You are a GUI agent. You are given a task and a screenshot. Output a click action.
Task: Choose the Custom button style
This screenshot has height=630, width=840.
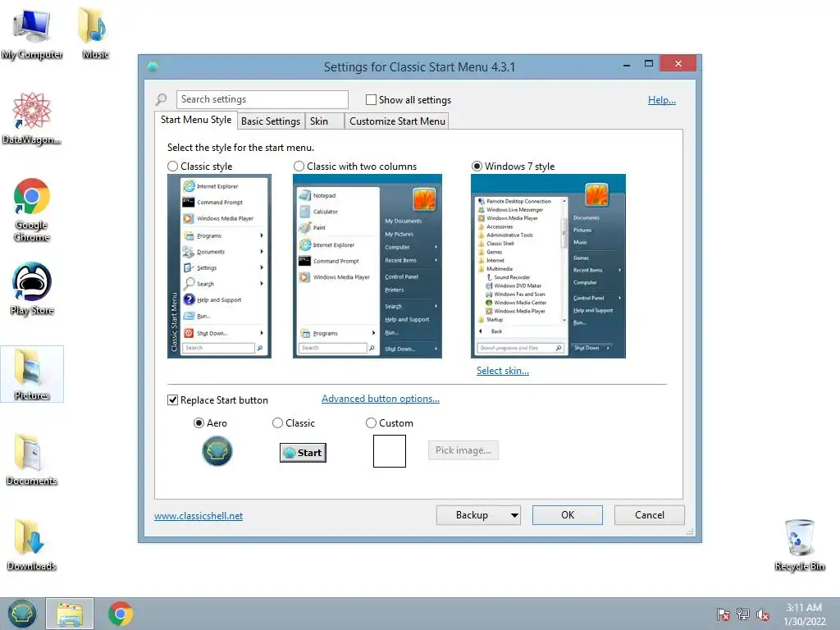pyautogui.click(x=371, y=423)
